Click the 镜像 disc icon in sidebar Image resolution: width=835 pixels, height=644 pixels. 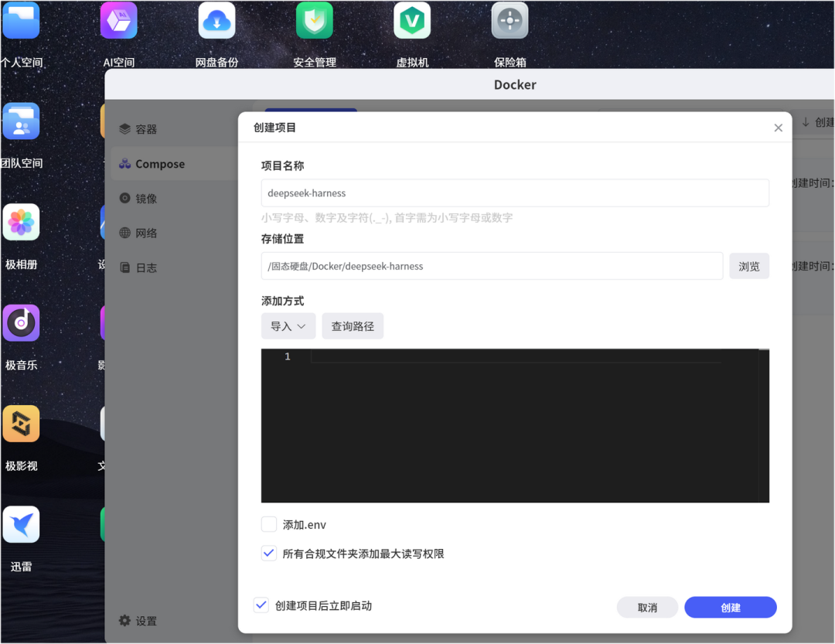point(124,198)
